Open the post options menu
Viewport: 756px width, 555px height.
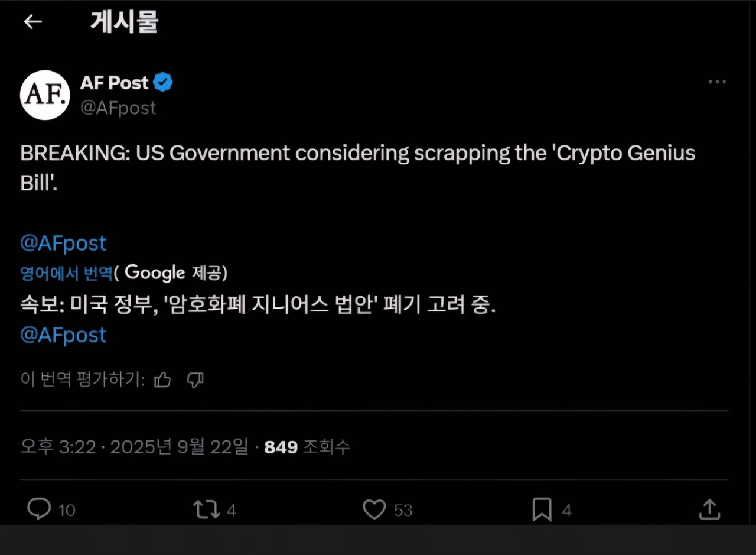pyautogui.click(x=717, y=82)
